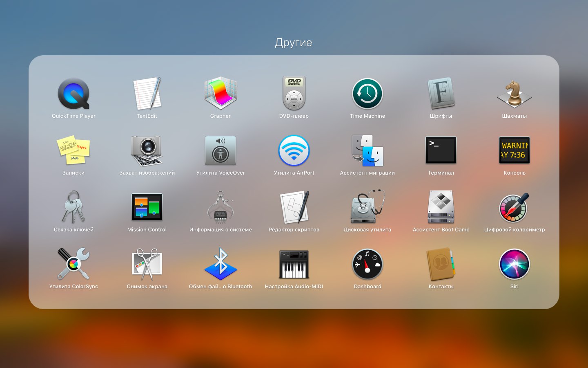Launch the TextEdit app icon
Screen dimensions: 588x368
147,94
